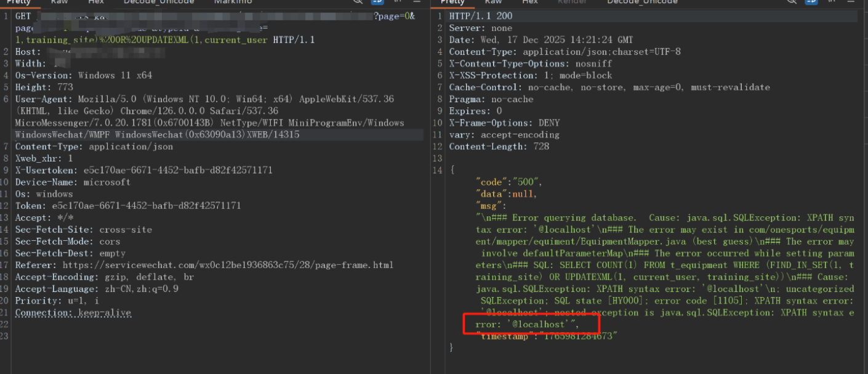Click the 'Device-Name: microsoft' header
The image size is (868, 374).
tap(73, 182)
